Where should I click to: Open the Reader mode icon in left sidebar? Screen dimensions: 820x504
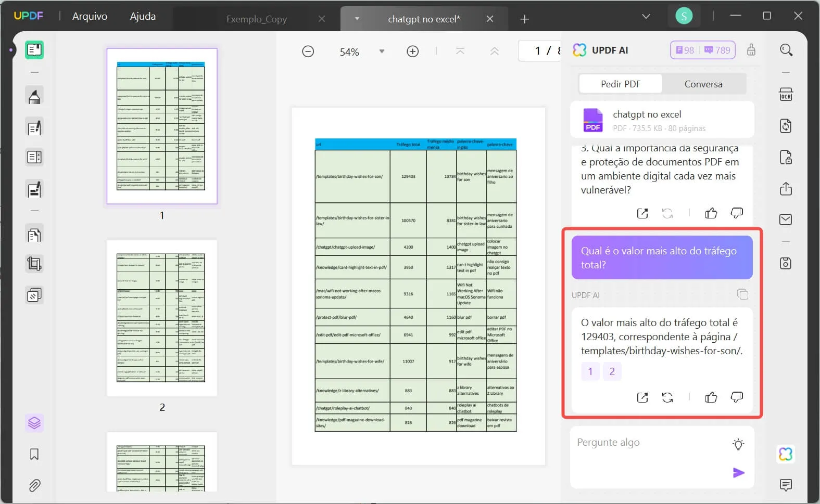coord(34,50)
